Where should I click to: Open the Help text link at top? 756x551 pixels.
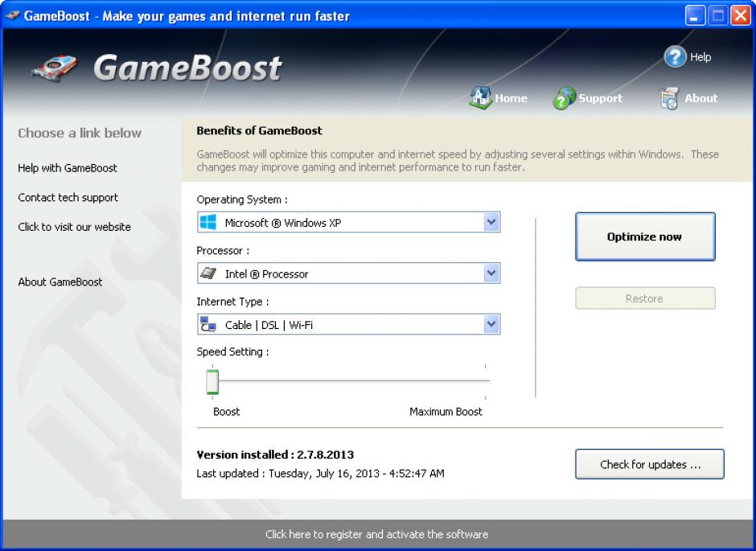(700, 57)
